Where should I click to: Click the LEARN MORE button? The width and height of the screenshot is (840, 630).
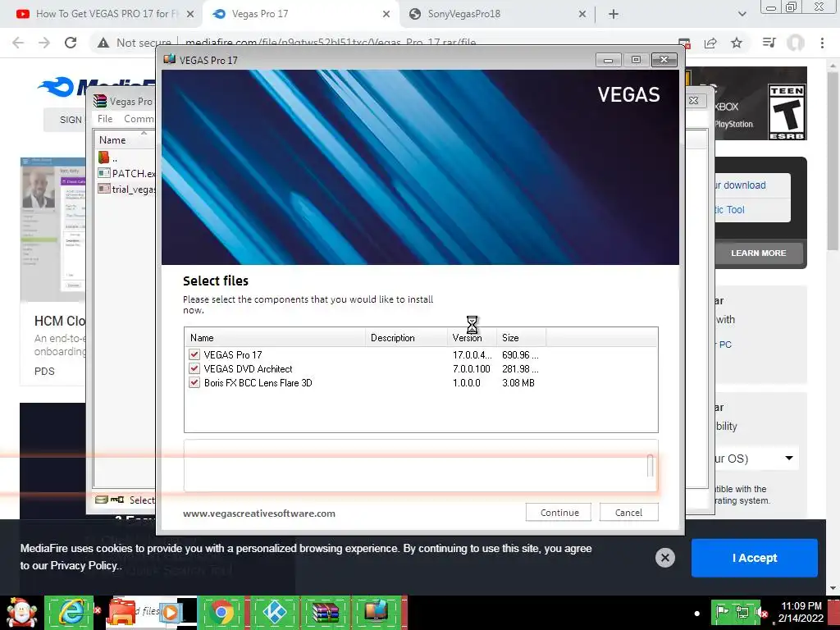[x=758, y=253]
